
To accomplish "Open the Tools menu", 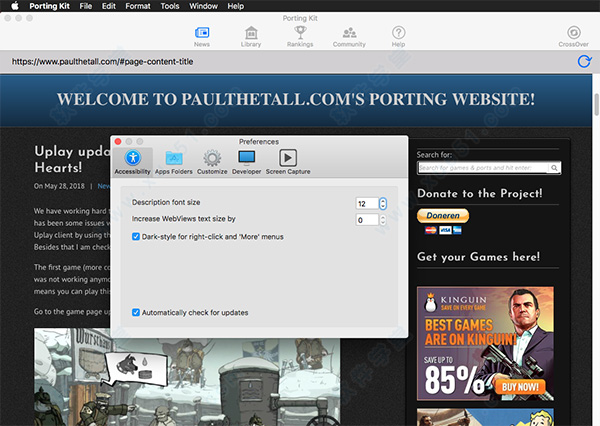I will 170,6.
